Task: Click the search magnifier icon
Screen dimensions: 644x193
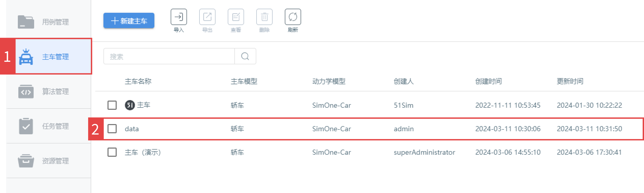Action: pyautogui.click(x=245, y=56)
